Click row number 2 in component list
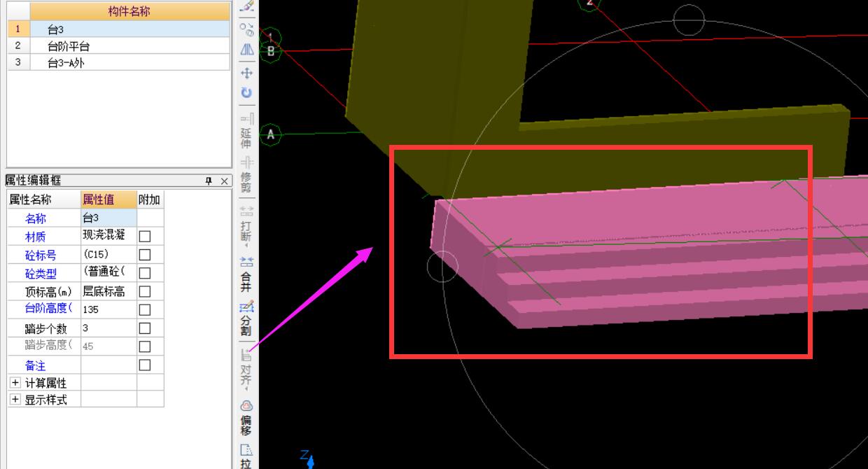868x469 pixels. (x=18, y=45)
